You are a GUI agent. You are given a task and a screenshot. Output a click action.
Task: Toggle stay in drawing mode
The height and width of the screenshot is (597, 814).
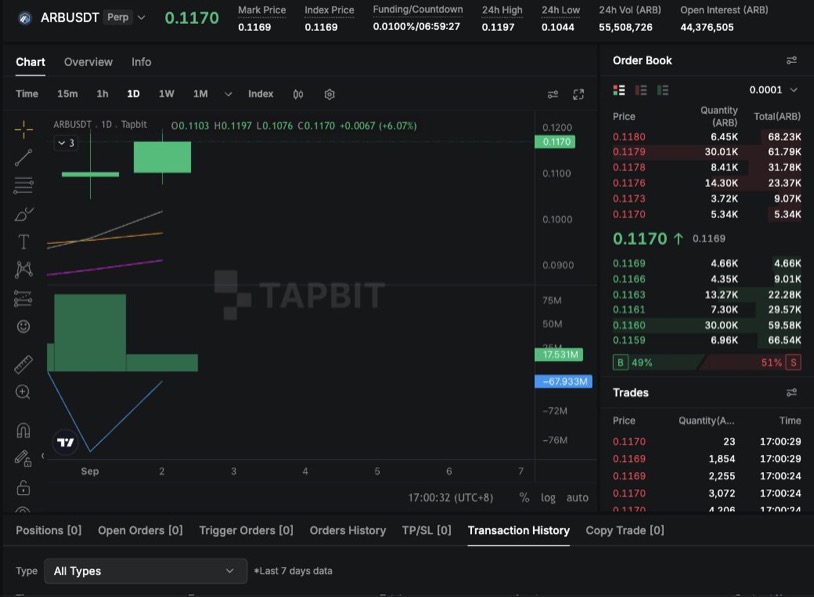tap(23, 458)
